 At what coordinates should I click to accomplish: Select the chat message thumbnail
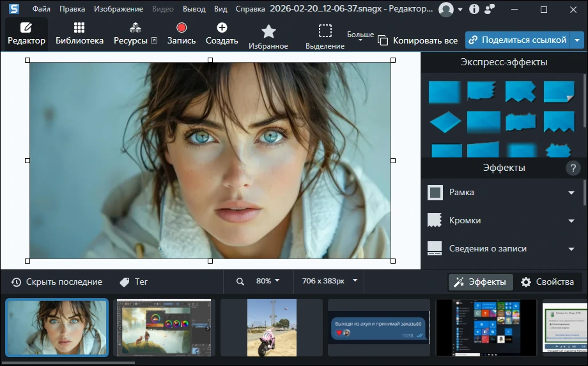click(379, 328)
